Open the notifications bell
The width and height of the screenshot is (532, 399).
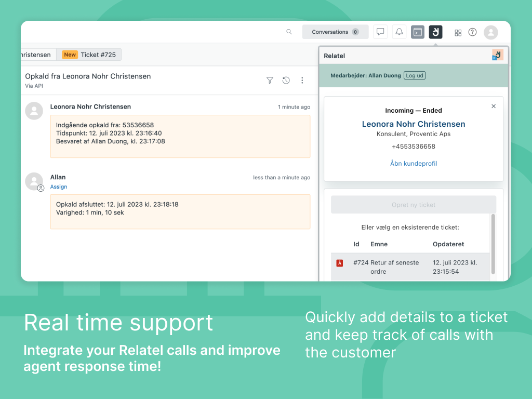tap(399, 32)
